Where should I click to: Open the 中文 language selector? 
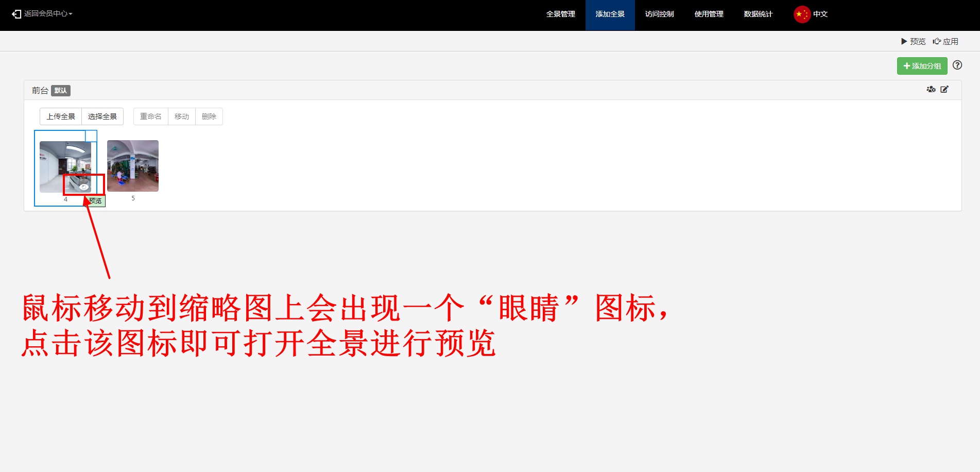820,14
